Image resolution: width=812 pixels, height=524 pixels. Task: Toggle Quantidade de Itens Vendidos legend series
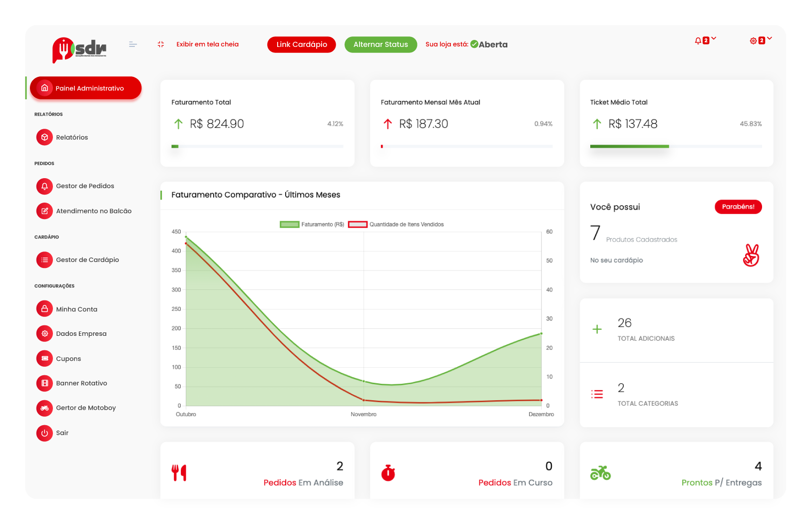[x=396, y=225]
